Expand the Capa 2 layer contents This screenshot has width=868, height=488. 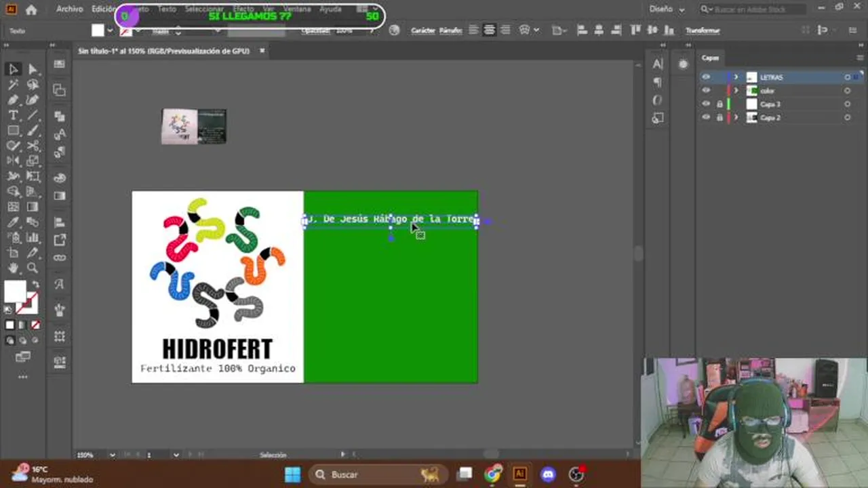pos(736,117)
